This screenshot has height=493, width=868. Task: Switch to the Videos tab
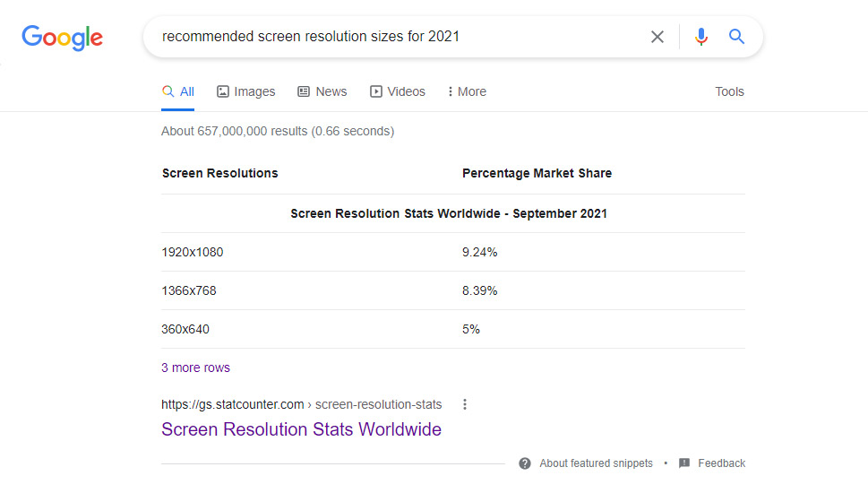tap(398, 91)
